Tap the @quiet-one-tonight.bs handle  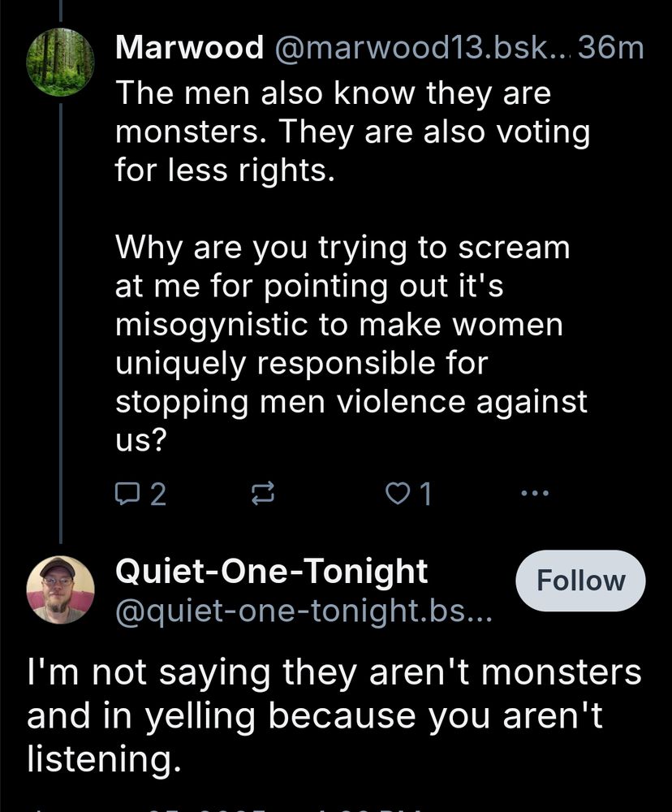coord(304,609)
